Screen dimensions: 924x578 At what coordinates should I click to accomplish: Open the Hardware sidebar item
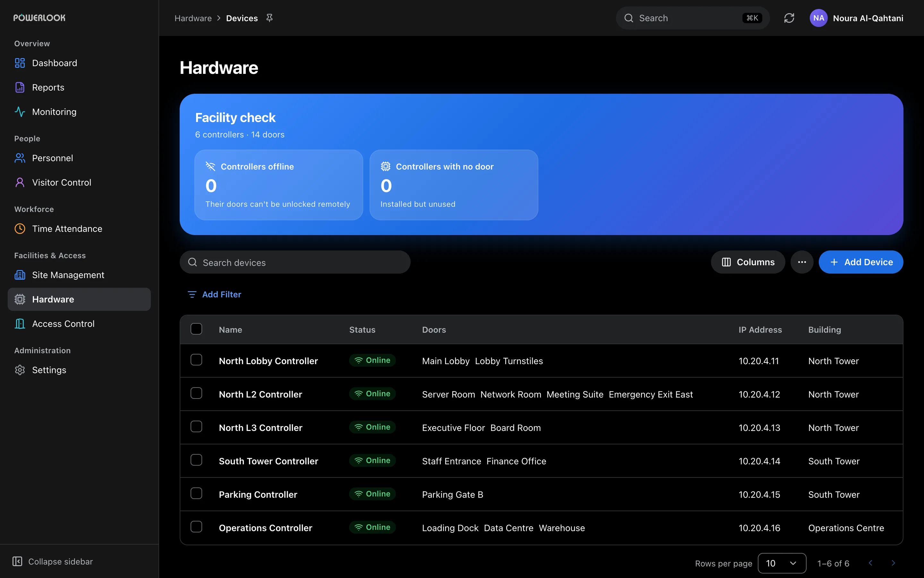79,299
